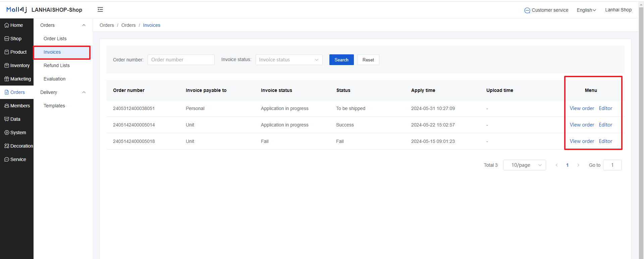Click the Mall4j logo
This screenshot has height=259, width=644.
click(x=16, y=10)
